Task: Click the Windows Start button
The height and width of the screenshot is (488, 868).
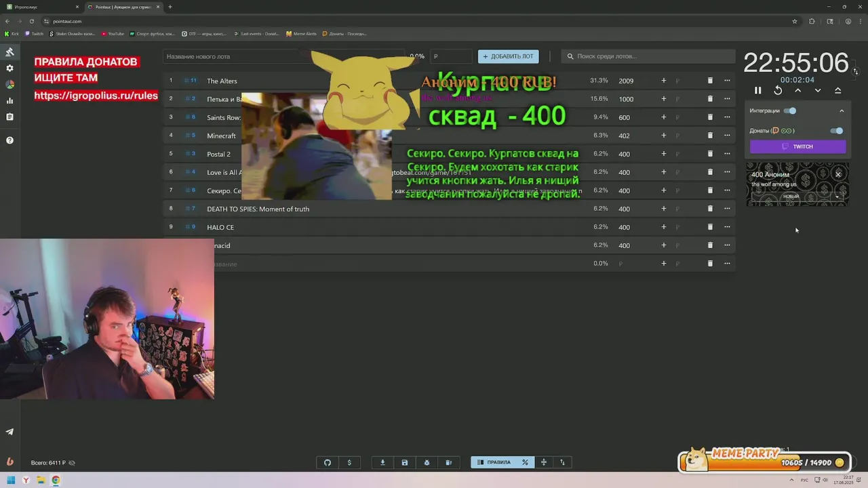Action: [x=11, y=481]
